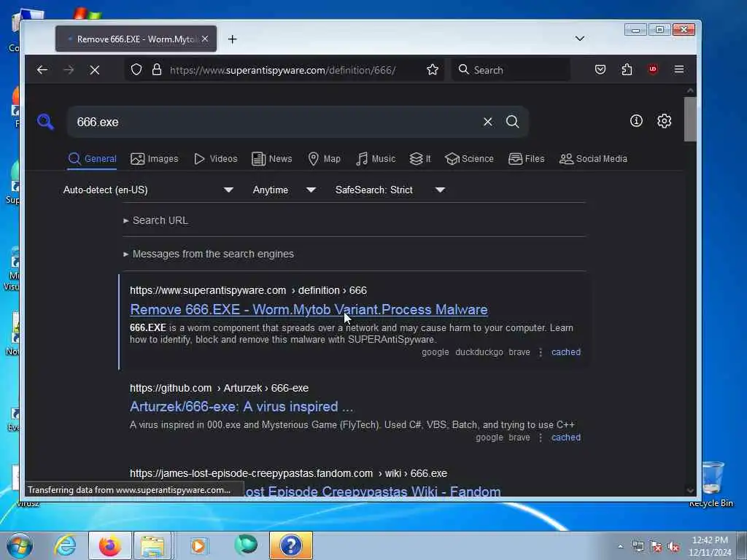747x560 pixels.
Task: Click the page vertical scrollbar thumb
Action: click(690, 119)
